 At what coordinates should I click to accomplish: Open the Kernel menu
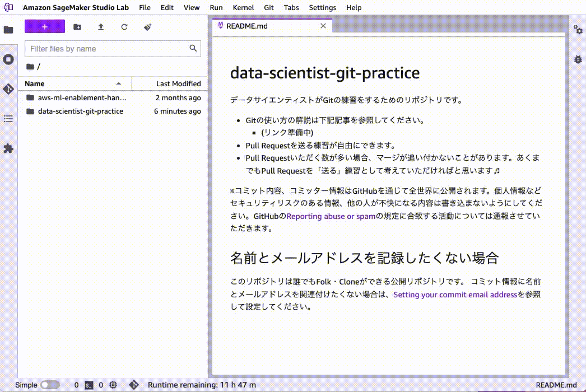(243, 7)
